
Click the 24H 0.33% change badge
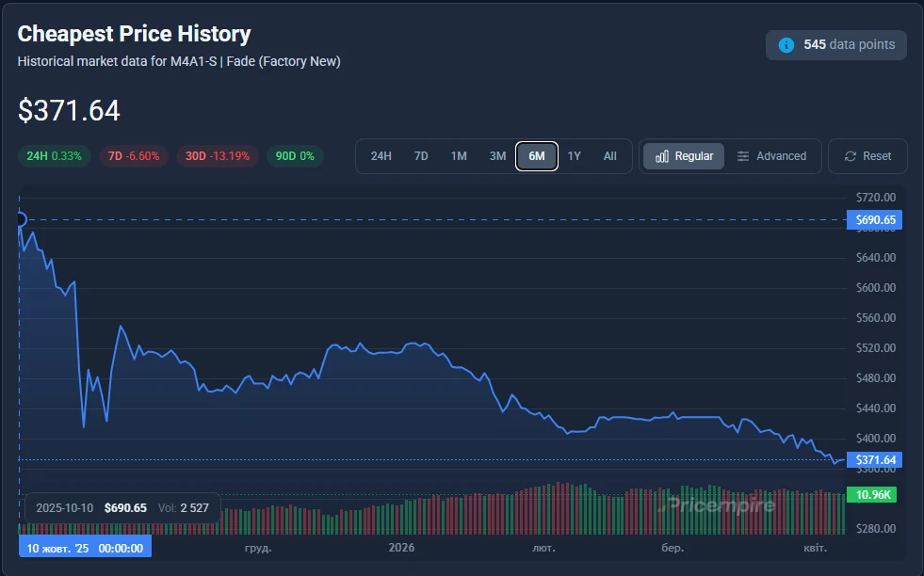[x=55, y=156]
